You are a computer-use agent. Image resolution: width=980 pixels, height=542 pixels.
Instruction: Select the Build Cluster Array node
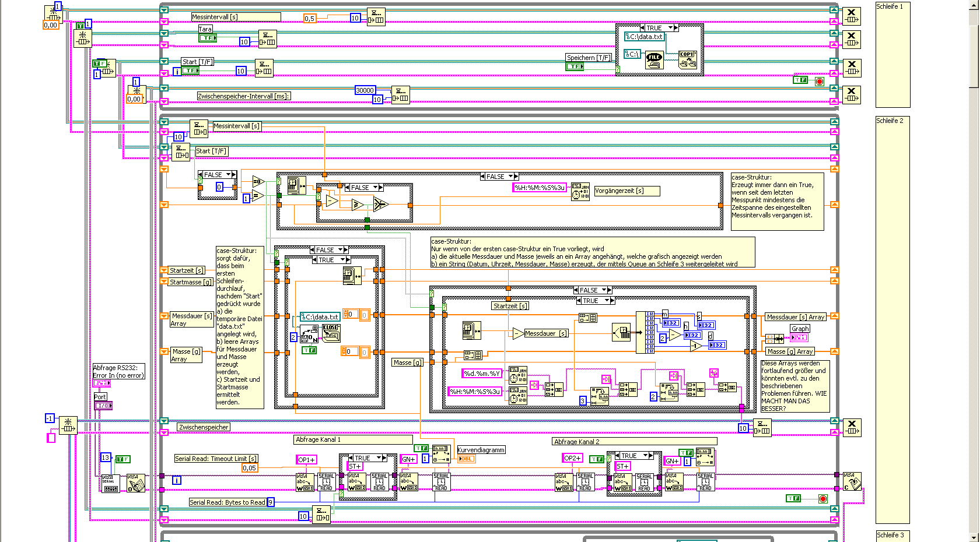click(x=775, y=339)
